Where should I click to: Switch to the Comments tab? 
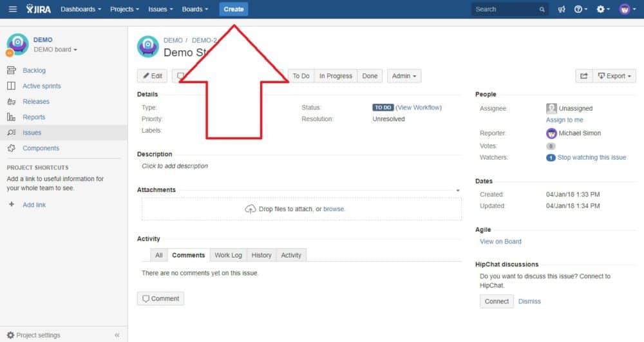(189, 255)
